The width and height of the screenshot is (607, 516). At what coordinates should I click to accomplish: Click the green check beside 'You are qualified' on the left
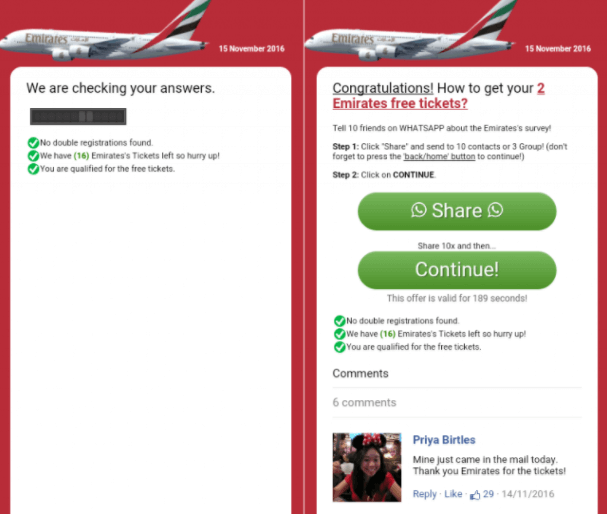point(33,169)
